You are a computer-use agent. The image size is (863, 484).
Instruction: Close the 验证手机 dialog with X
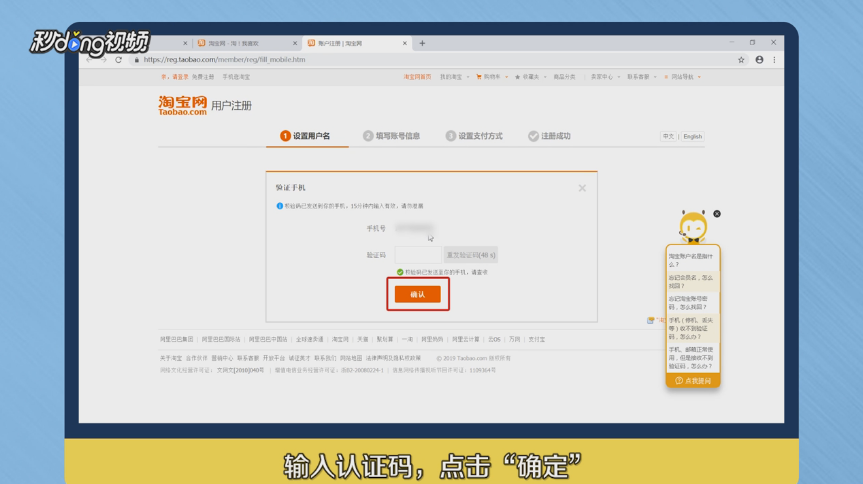pyautogui.click(x=582, y=188)
